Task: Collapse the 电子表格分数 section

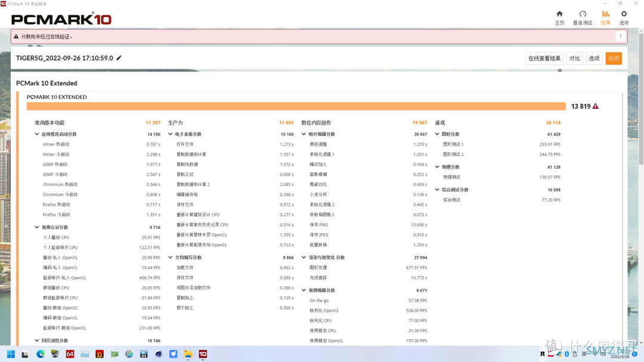Action: 171,134
